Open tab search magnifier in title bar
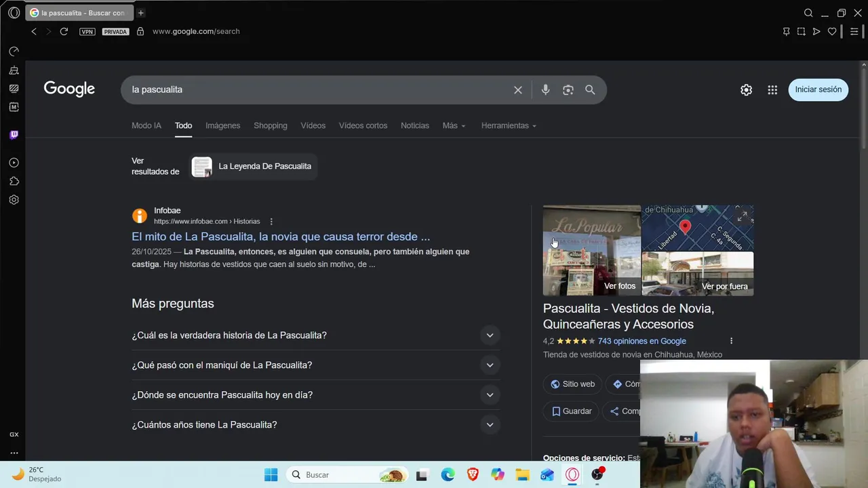 click(x=808, y=13)
